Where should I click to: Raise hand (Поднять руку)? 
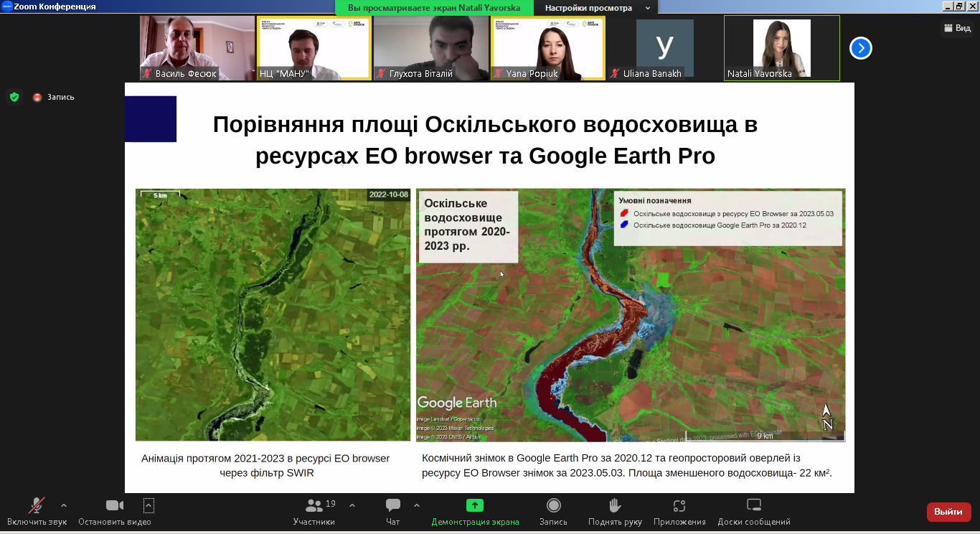click(615, 506)
